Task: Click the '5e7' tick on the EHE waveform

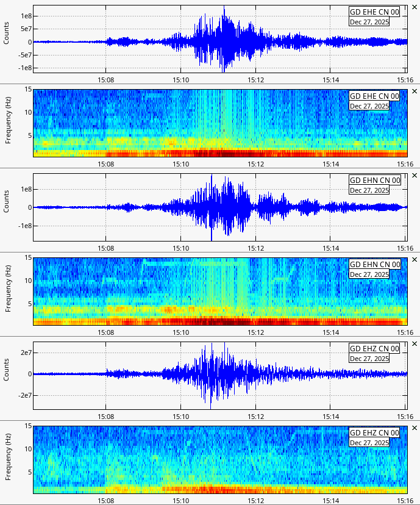Action: click(x=26, y=29)
